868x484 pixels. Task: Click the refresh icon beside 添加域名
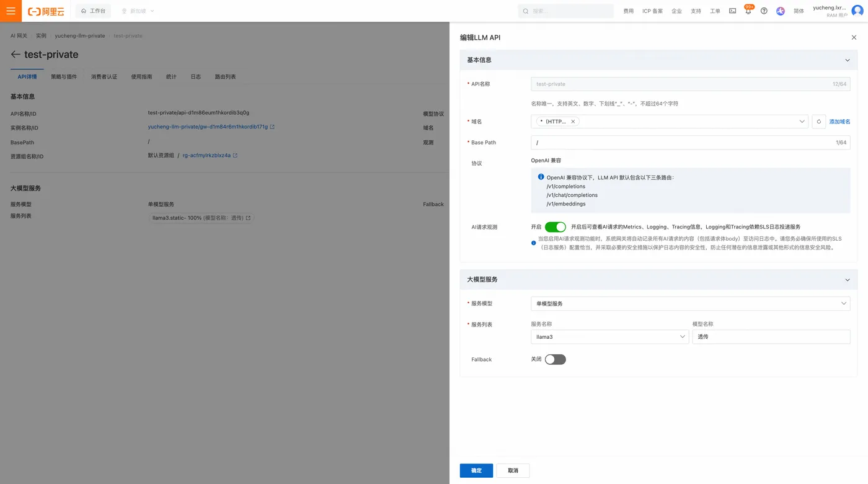point(818,122)
